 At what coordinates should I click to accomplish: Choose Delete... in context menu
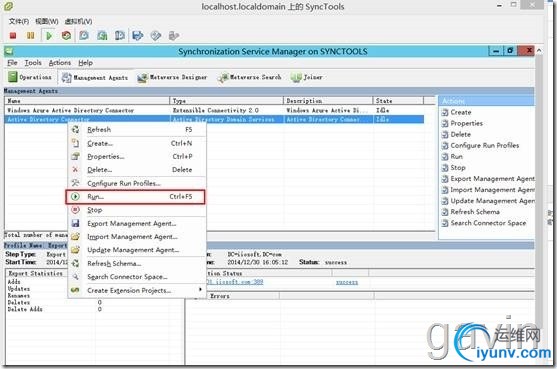(x=137, y=170)
